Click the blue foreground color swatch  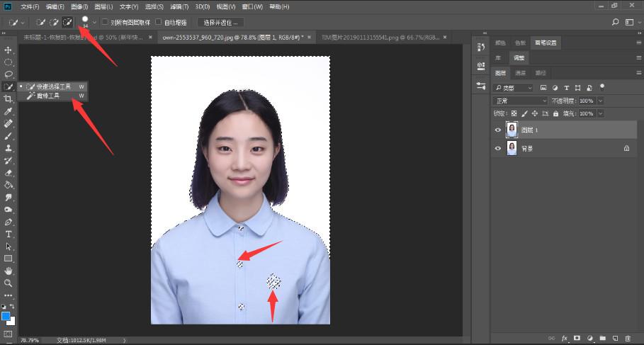tap(6, 316)
